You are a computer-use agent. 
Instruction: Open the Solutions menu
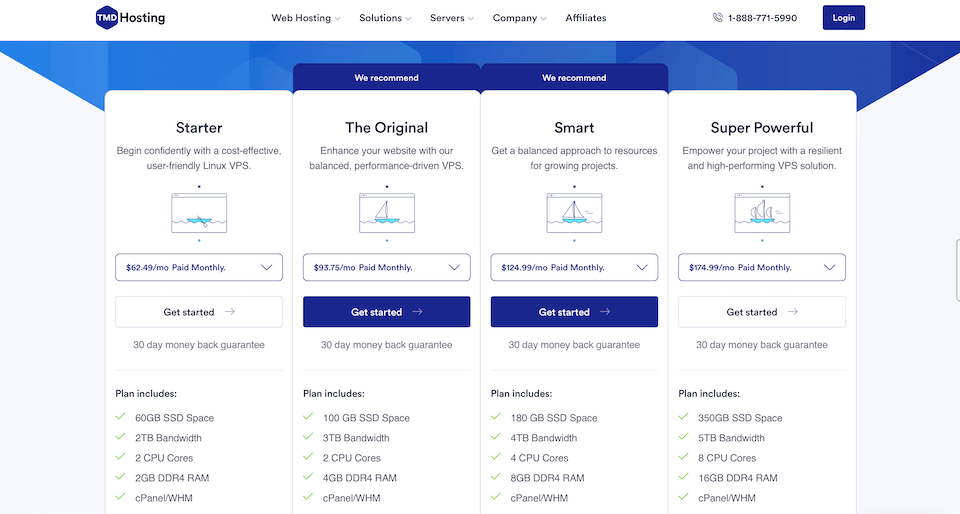(x=385, y=18)
